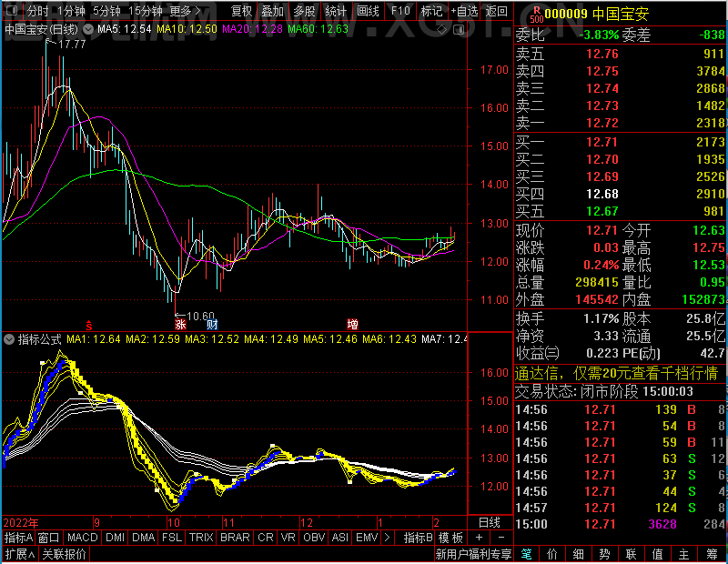
Task: Select the 主 main force tab
Action: pyautogui.click(x=684, y=554)
